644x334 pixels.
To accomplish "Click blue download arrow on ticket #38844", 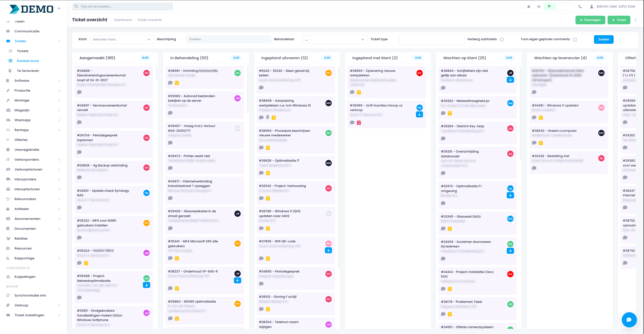I will point(510,80).
